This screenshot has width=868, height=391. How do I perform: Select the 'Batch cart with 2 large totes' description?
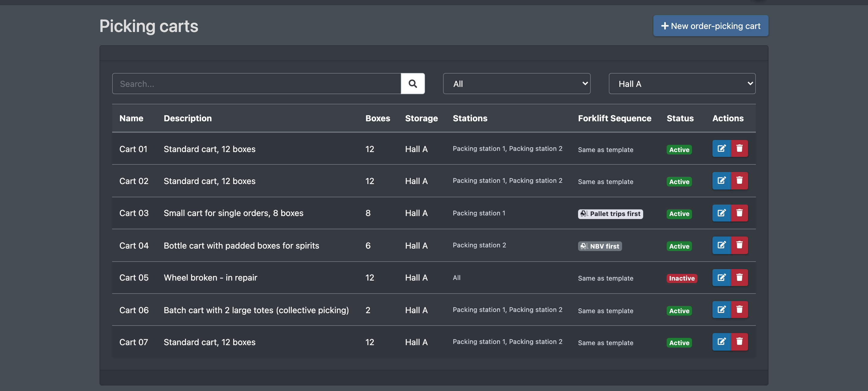(x=256, y=310)
